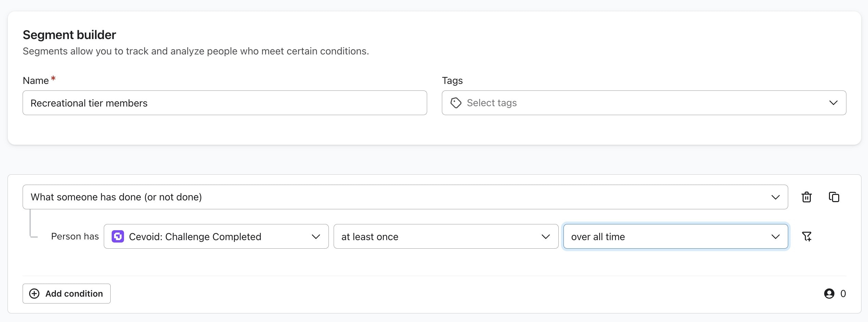Image resolution: width=868 pixels, height=322 pixels.
Task: Click the plus circle icon beside Add condition
Action: (x=34, y=294)
